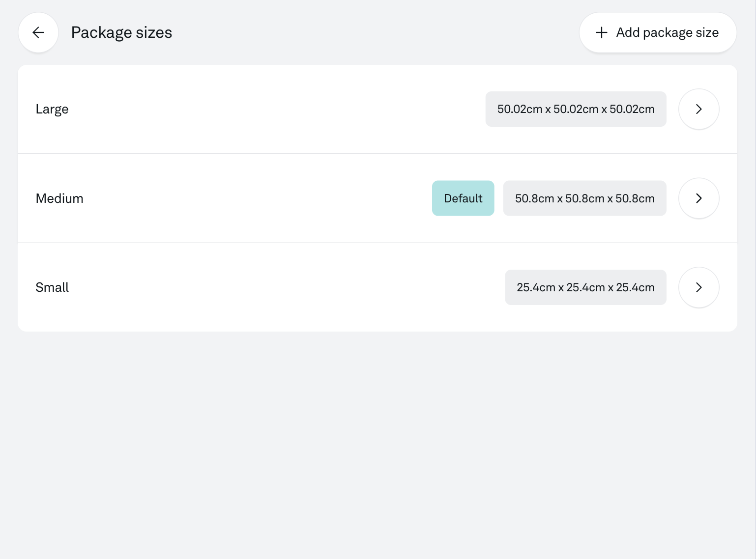756x559 pixels.
Task: Expand the Medium package using its chevron
Action: pyautogui.click(x=698, y=198)
